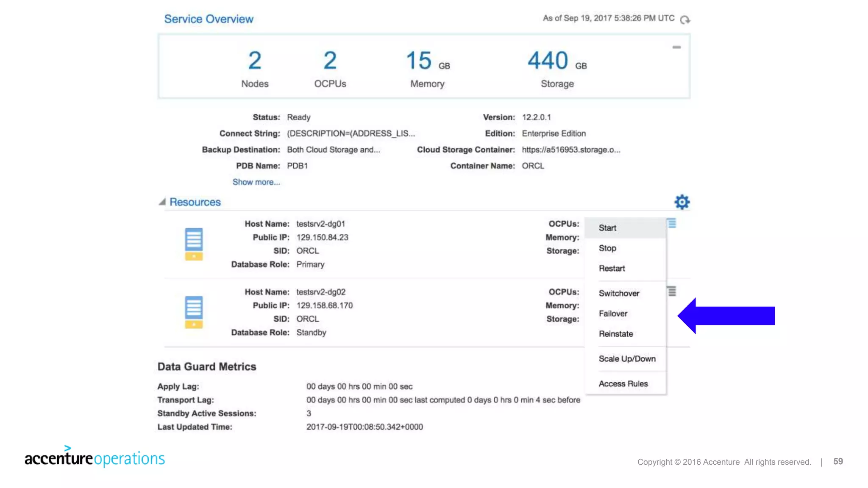Open the Resources gear settings icon
Image resolution: width=868 pixels, height=488 pixels.
coord(682,202)
